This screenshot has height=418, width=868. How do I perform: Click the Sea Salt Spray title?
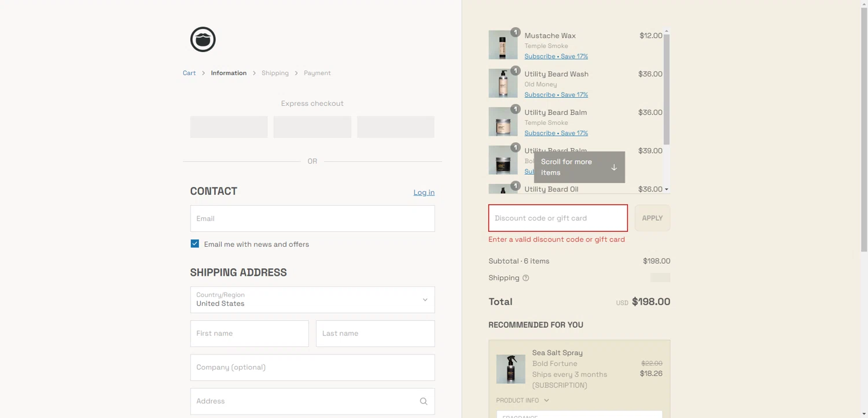(x=557, y=353)
